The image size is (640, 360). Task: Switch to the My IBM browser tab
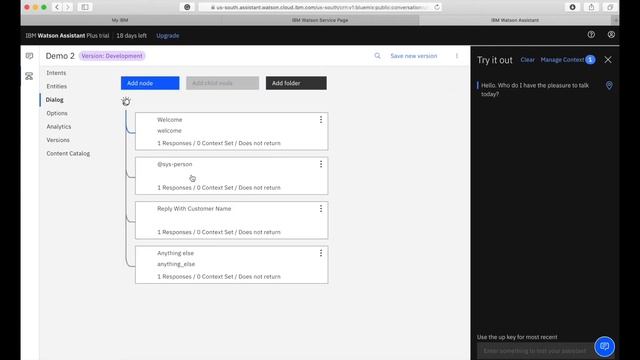(120, 20)
